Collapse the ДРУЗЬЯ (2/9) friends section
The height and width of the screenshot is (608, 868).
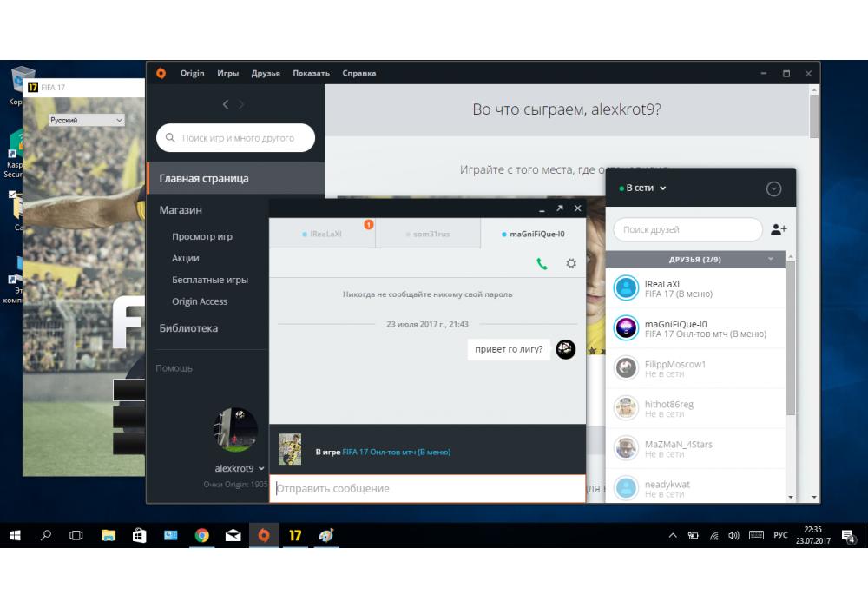[x=695, y=259]
